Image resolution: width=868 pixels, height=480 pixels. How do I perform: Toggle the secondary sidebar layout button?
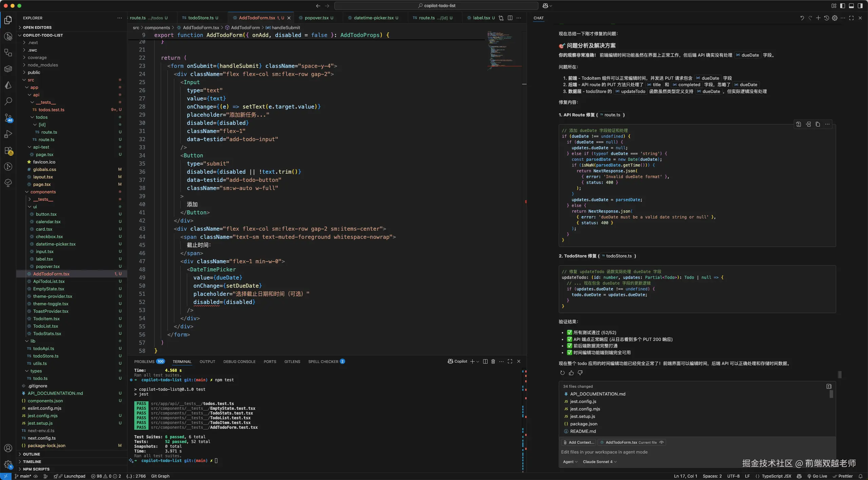pos(860,6)
